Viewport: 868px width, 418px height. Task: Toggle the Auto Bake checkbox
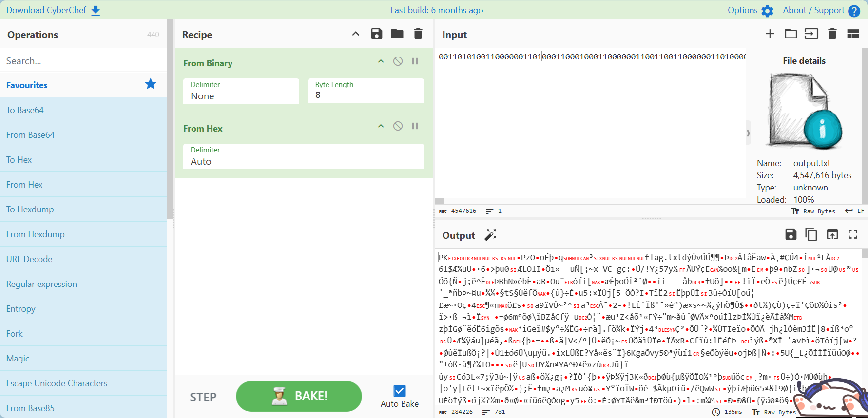click(400, 391)
